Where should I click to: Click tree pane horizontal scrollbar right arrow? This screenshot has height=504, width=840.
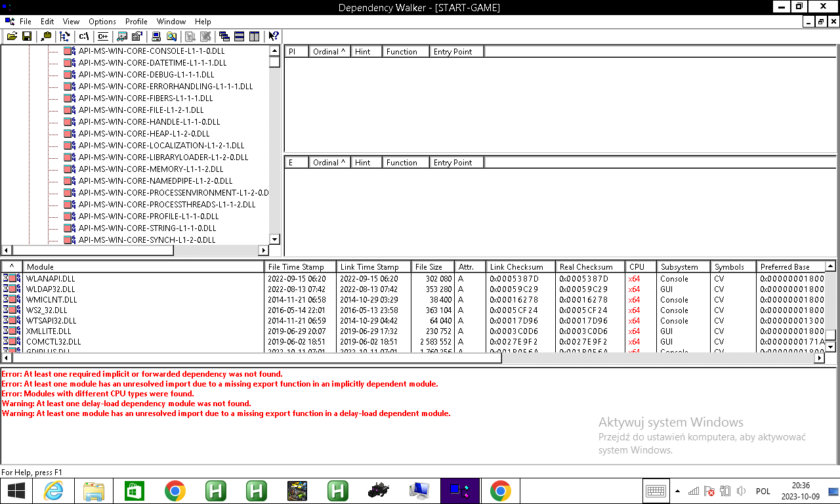click(x=264, y=250)
